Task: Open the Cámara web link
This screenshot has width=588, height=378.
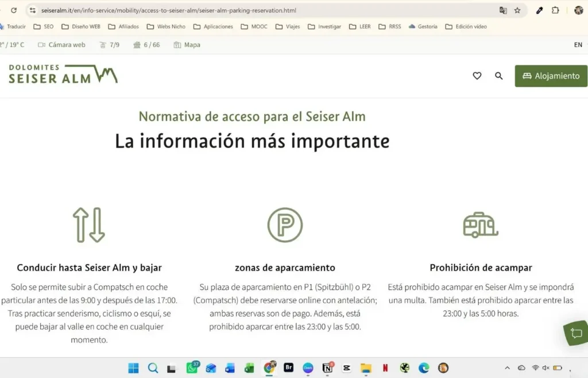Action: click(x=61, y=45)
